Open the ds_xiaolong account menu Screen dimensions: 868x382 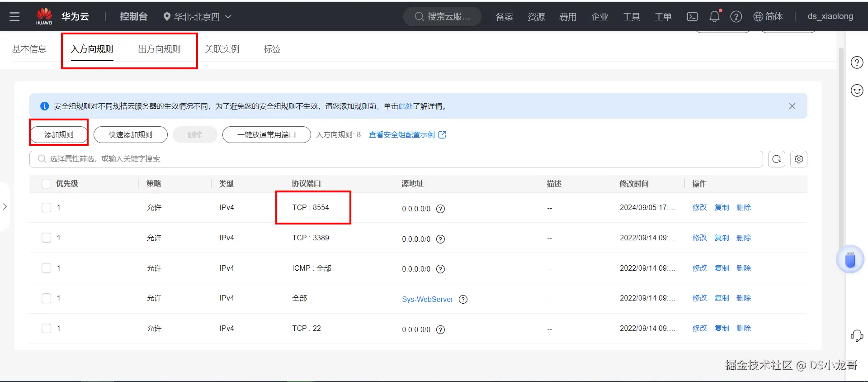coord(830,16)
